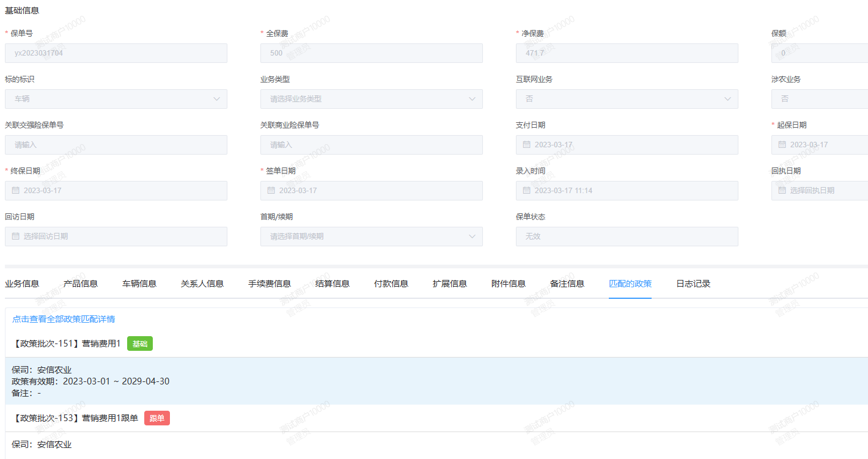
Task: Click calendar icon in 起保日期 field
Action: pyautogui.click(x=782, y=145)
